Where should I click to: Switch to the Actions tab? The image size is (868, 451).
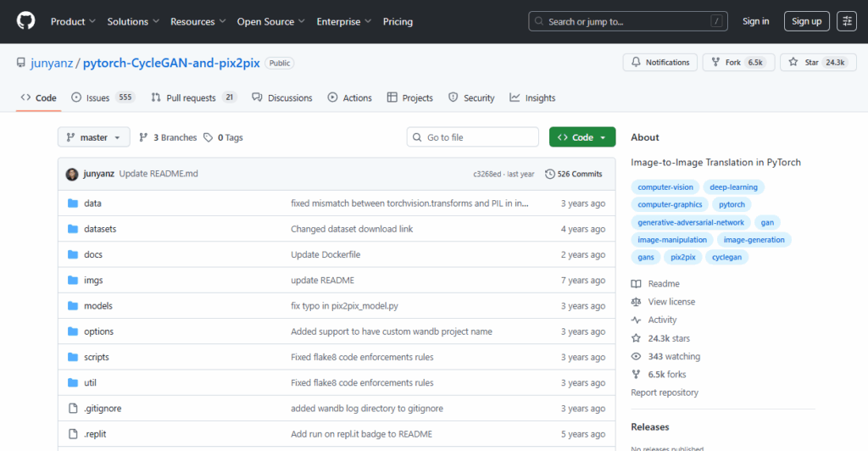click(349, 97)
